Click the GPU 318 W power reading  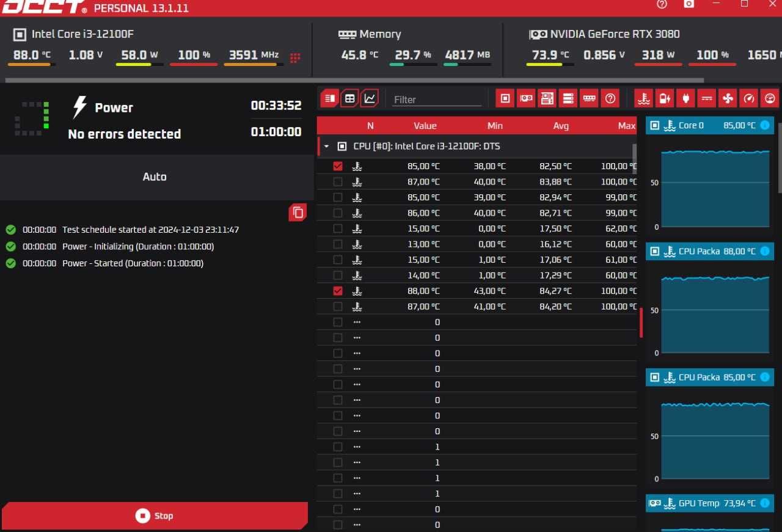pyautogui.click(x=658, y=55)
